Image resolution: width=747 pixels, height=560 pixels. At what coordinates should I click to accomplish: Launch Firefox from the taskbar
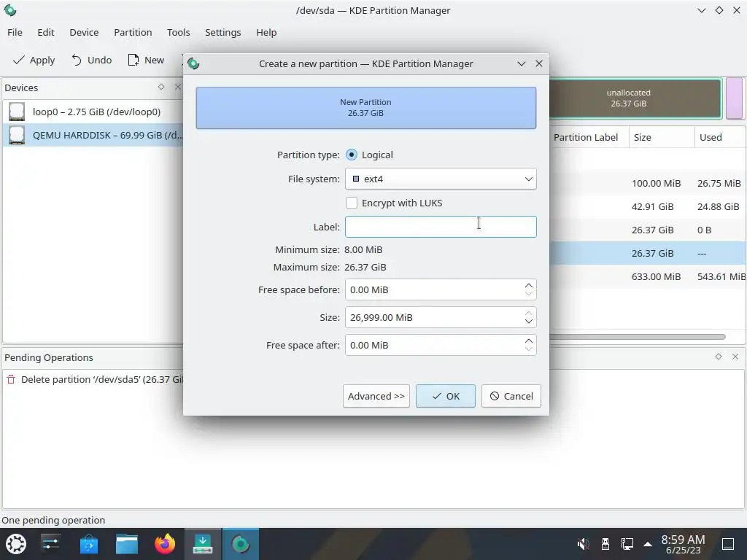165,544
